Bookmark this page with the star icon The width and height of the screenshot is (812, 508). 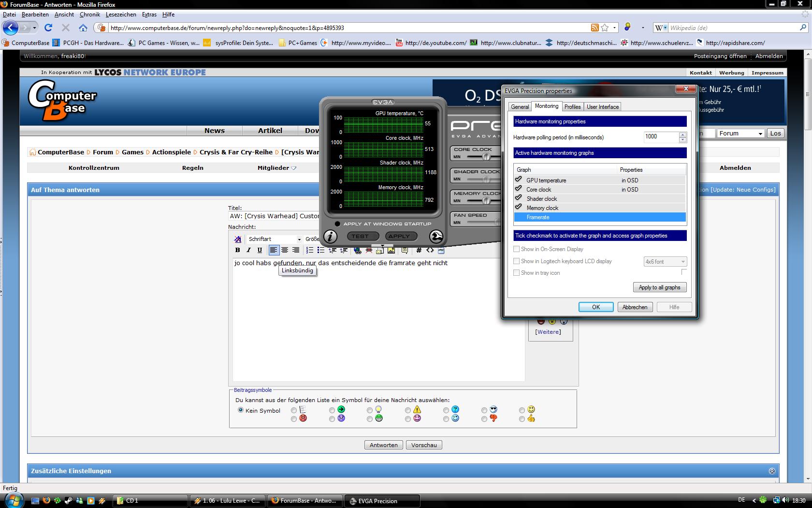(605, 28)
